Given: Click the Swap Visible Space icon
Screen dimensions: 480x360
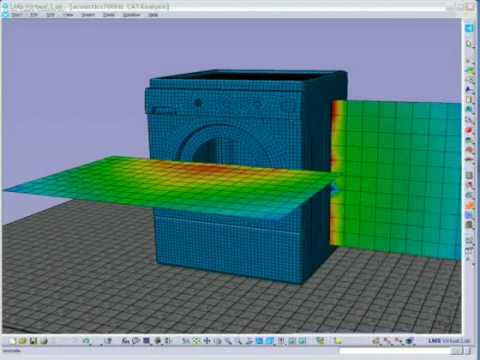Looking at the screenshot, I should click(302, 341).
